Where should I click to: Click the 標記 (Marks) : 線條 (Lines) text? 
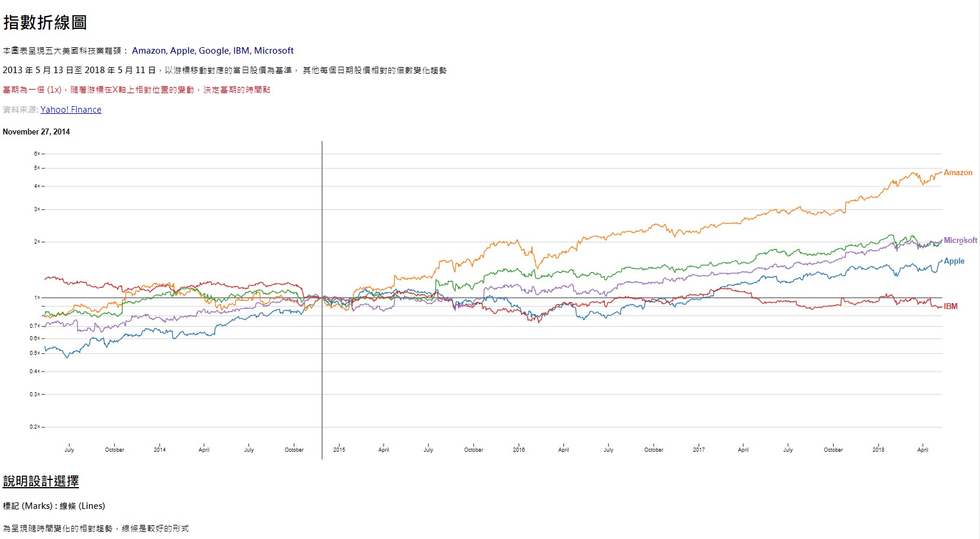coord(54,506)
